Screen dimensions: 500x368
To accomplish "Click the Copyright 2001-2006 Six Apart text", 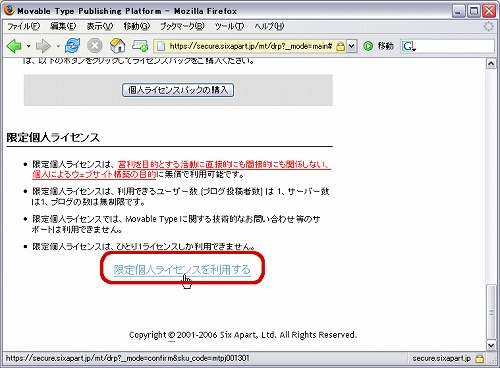I will pyautogui.click(x=243, y=334).
